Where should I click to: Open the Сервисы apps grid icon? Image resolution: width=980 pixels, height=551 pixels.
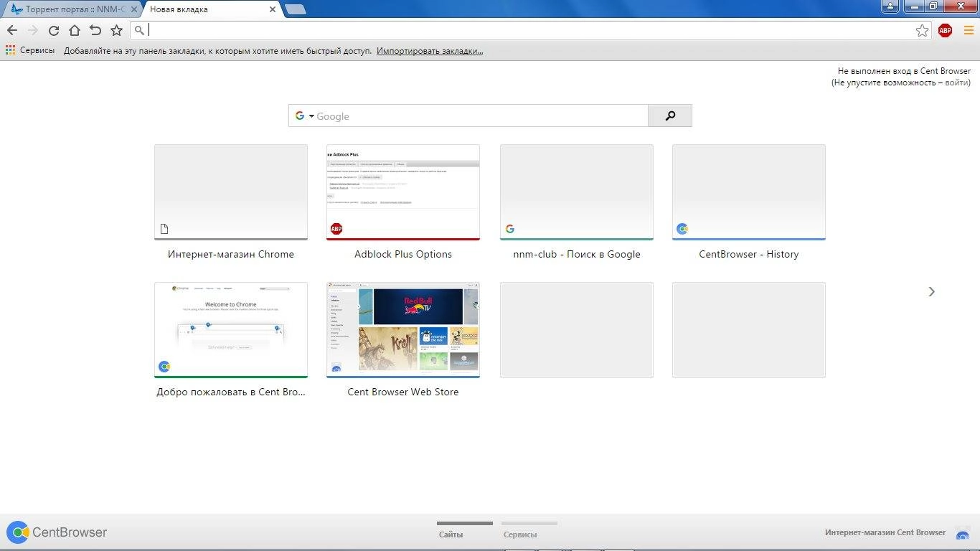tap(10, 51)
